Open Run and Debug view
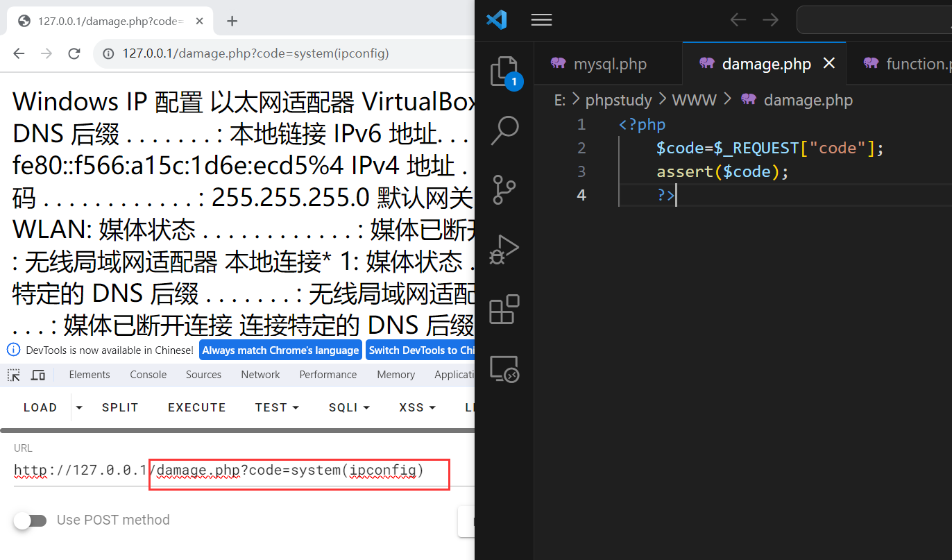The width and height of the screenshot is (952, 560). pos(505,249)
